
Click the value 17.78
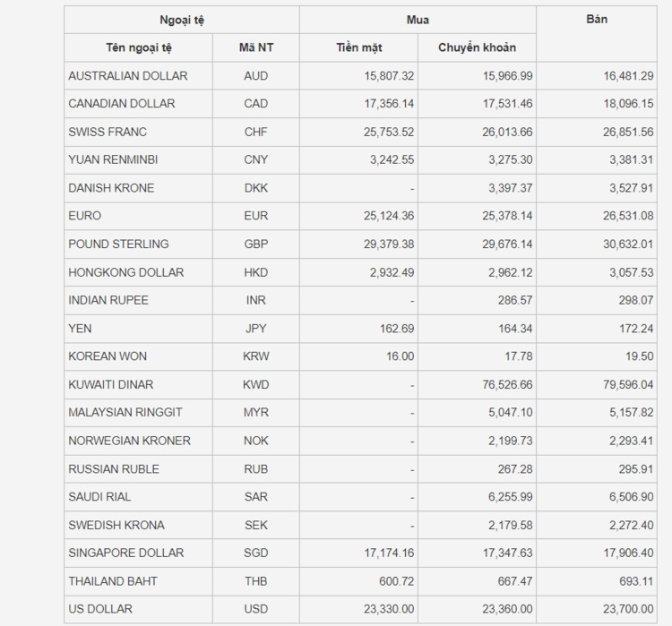pos(519,356)
